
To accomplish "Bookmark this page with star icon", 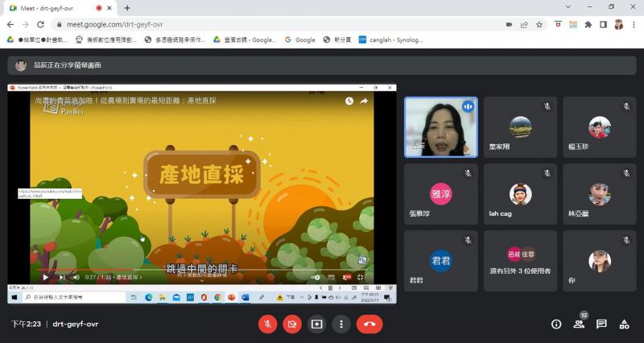I will pos(539,25).
